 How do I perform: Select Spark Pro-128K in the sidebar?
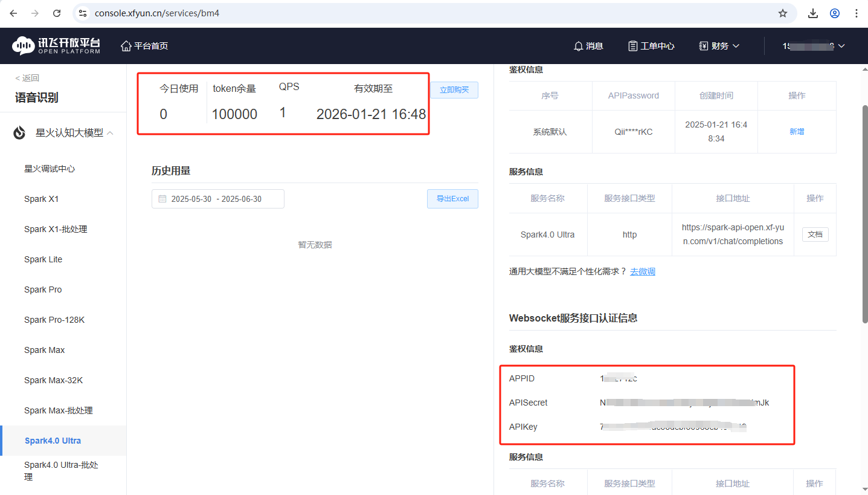[x=54, y=320]
